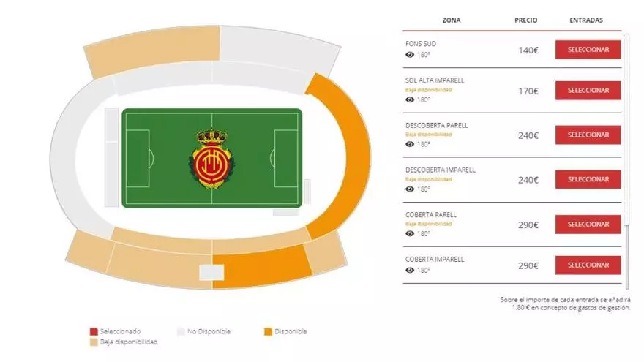644x362 pixels.
Task: Pick Coberta Imparell zone tickets
Action: pos(588,265)
